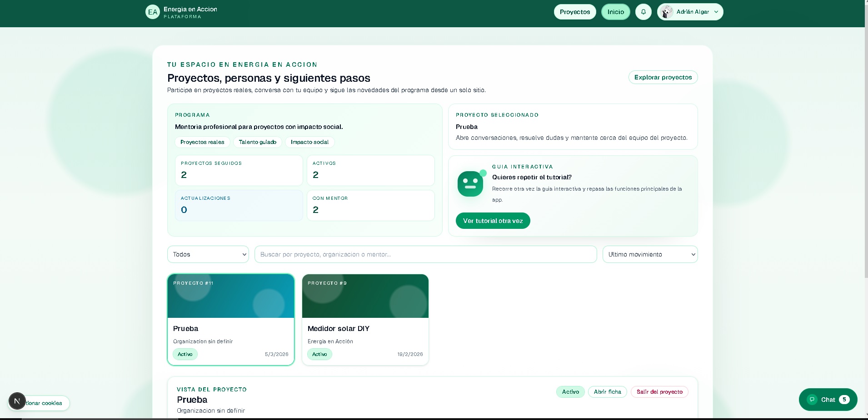Viewport: 868px width, 420px height.
Task: Click the chat bubble icon
Action: pyautogui.click(x=812, y=400)
